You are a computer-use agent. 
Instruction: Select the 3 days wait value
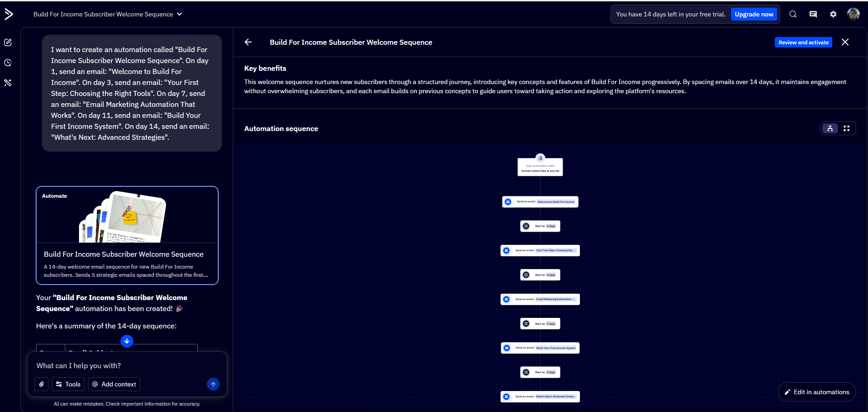(551, 372)
